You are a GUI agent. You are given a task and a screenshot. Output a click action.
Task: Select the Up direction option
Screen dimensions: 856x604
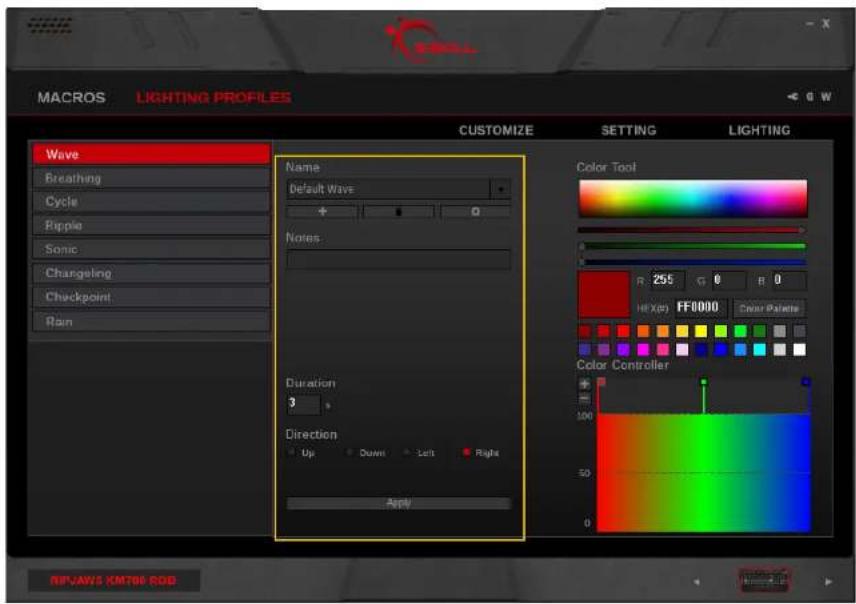pos(292,453)
